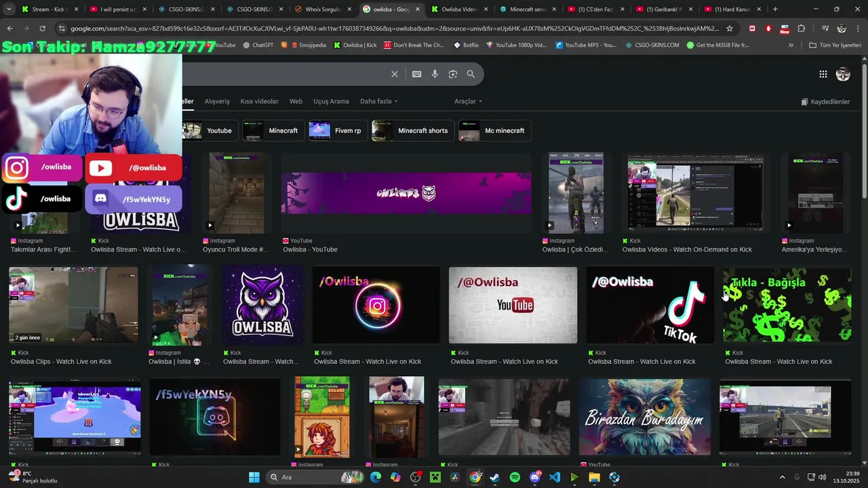This screenshot has width=868, height=488.
Task: Switch to the 'Whois Sorgula' browser tab
Action: (x=323, y=9)
